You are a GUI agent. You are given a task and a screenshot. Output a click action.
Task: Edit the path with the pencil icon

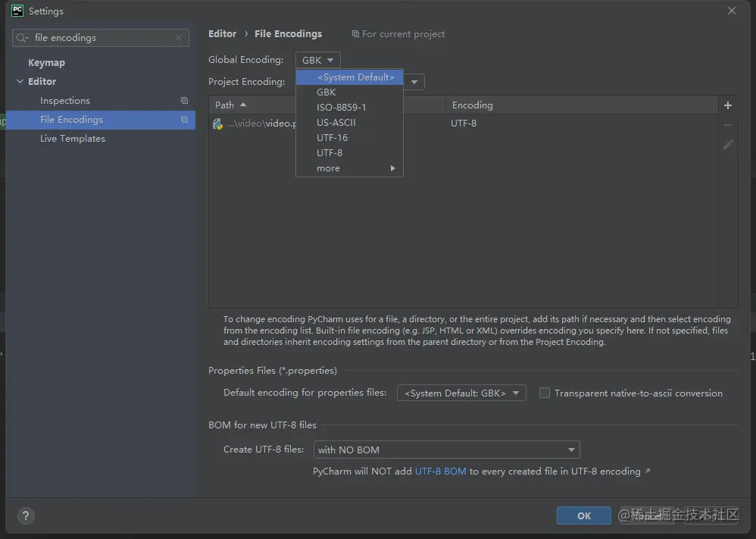727,144
